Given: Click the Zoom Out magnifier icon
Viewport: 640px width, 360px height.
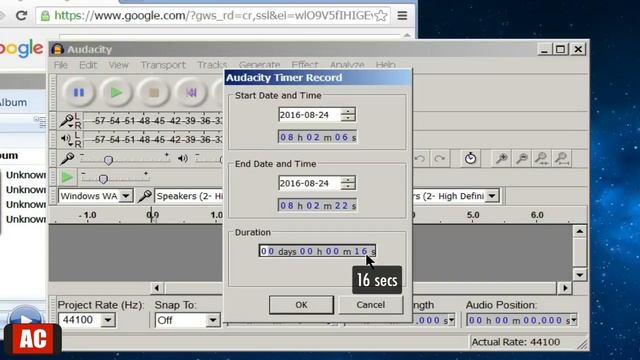Looking at the screenshot, I should click(522, 158).
